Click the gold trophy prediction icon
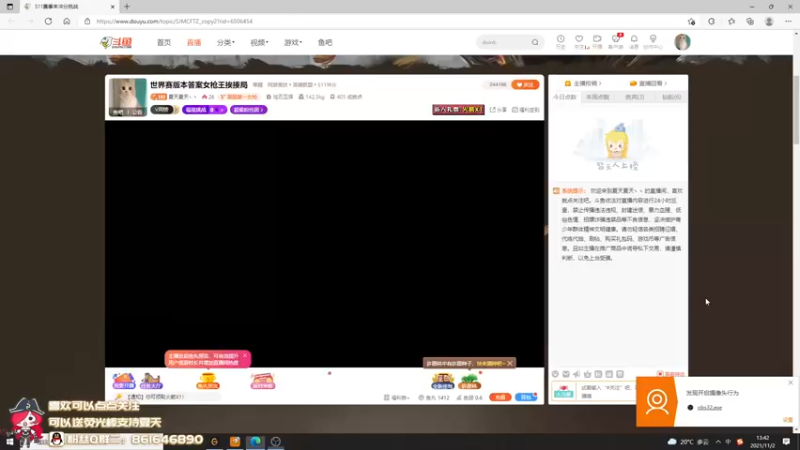 click(208, 381)
